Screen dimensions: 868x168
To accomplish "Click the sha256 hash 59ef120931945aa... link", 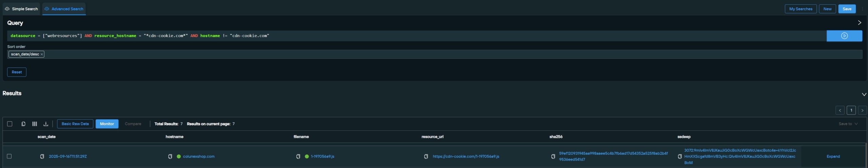I will point(613,156).
